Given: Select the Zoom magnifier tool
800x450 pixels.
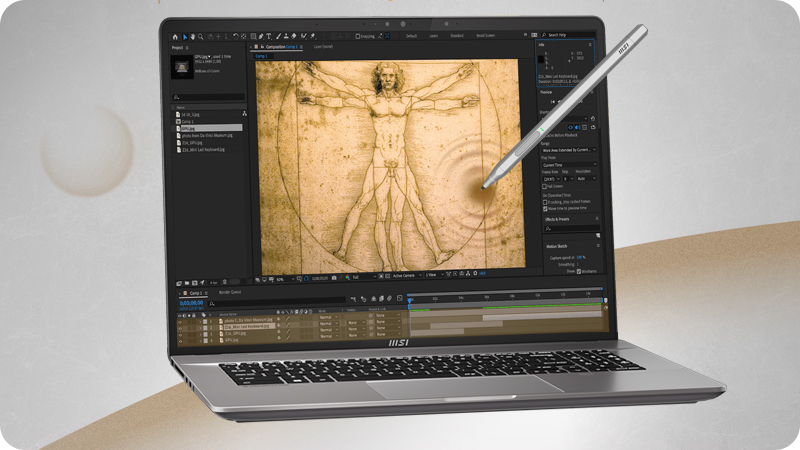Looking at the screenshot, I should [x=201, y=37].
